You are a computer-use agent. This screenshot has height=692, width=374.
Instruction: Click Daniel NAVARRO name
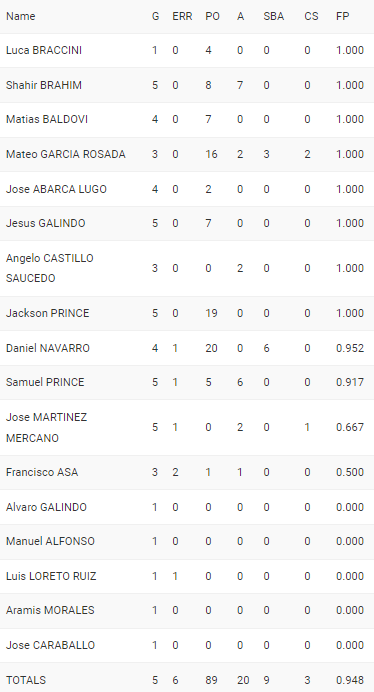[x=48, y=348]
